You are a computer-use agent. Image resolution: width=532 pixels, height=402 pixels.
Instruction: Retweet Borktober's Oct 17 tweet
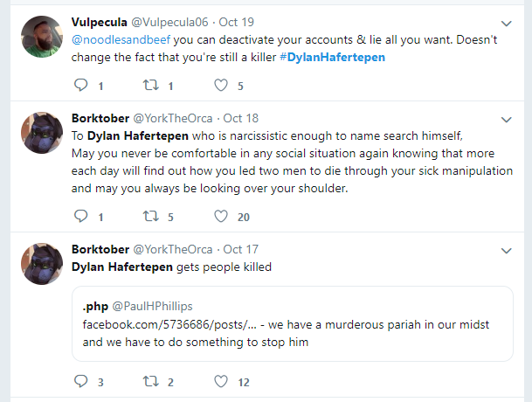[150, 381]
